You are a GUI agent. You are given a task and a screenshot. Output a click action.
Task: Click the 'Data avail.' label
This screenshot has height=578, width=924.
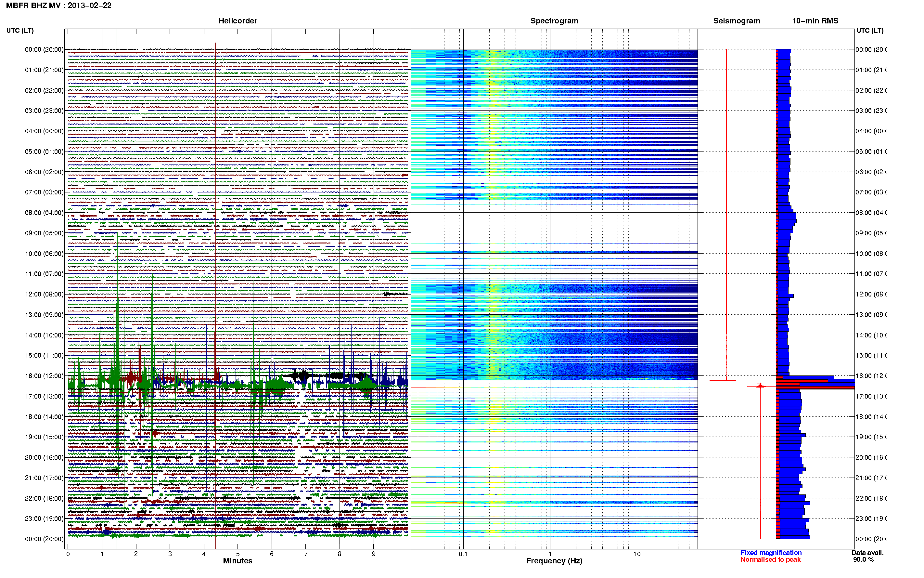[x=867, y=553]
